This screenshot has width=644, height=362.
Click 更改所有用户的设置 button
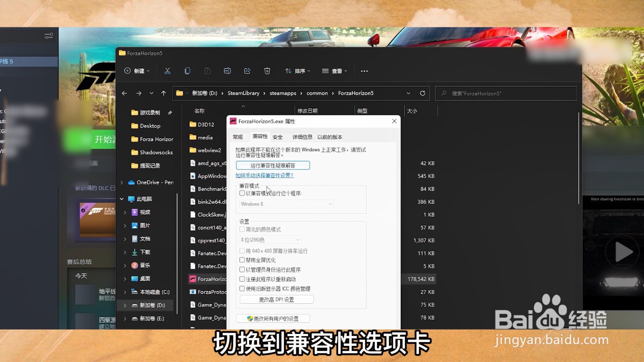pyautogui.click(x=273, y=319)
